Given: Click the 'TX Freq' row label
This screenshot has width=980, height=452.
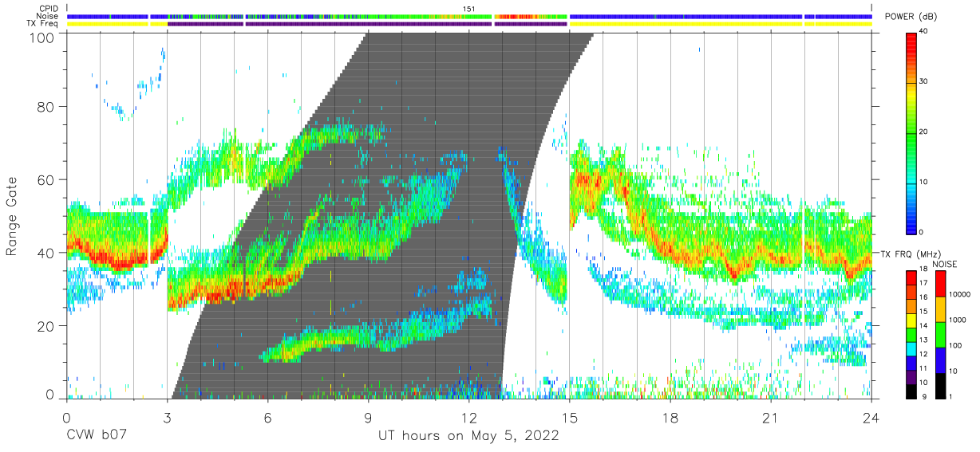Looking at the screenshot, I should coord(43,25).
